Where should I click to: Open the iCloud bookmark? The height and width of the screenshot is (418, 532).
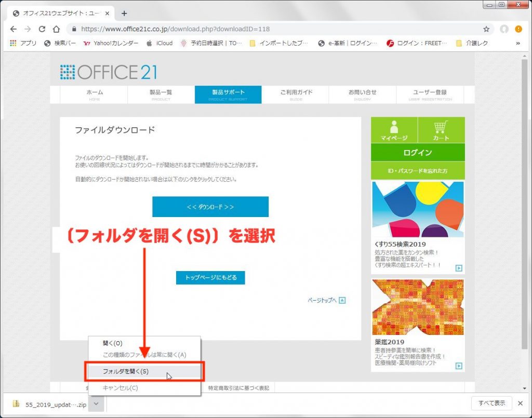[159, 43]
